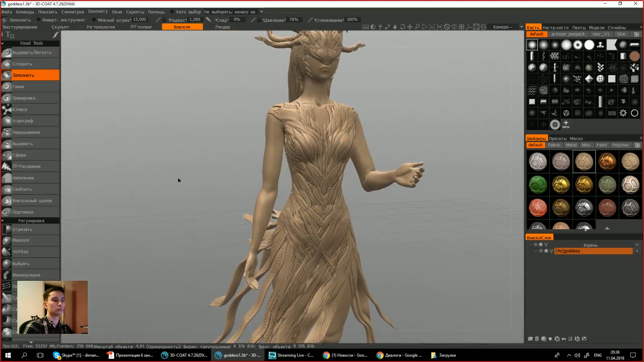Click the zoom magnifier icon in viewport toolbar
This screenshot has width=644, height=362.
point(417,27)
